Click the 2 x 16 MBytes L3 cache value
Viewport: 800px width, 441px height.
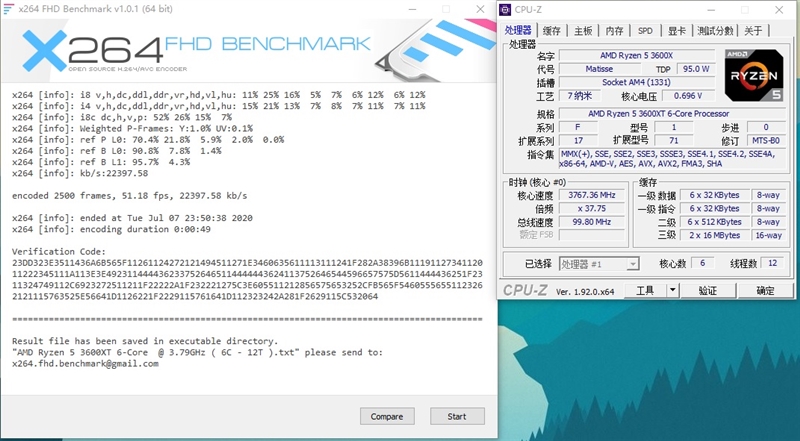[714, 235]
